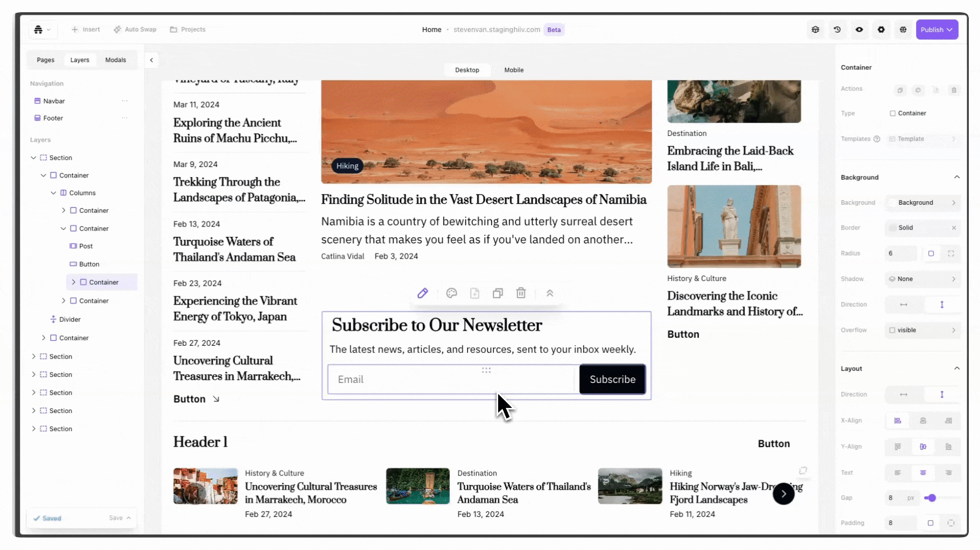
Task: Open settings gear icon in top bar
Action: pyautogui.click(x=881, y=30)
